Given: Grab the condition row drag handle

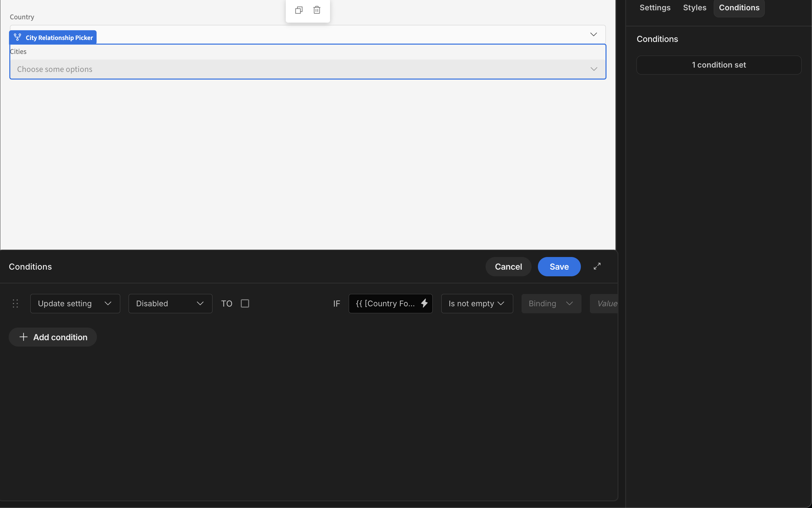Looking at the screenshot, I should pos(15,303).
